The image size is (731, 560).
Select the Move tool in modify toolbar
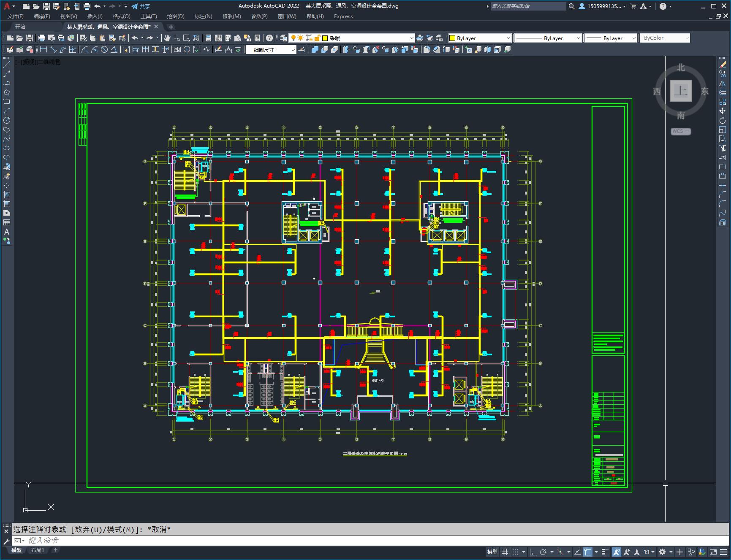[x=723, y=111]
